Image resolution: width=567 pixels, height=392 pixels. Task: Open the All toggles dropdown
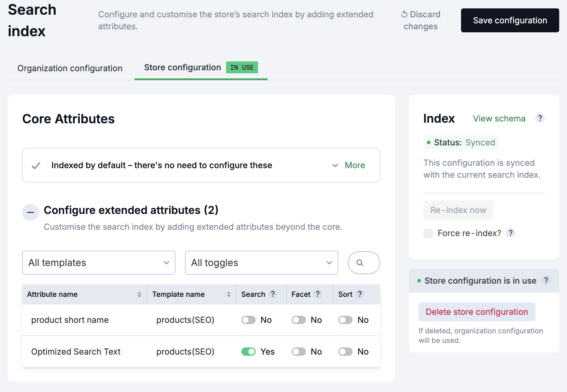[261, 263]
